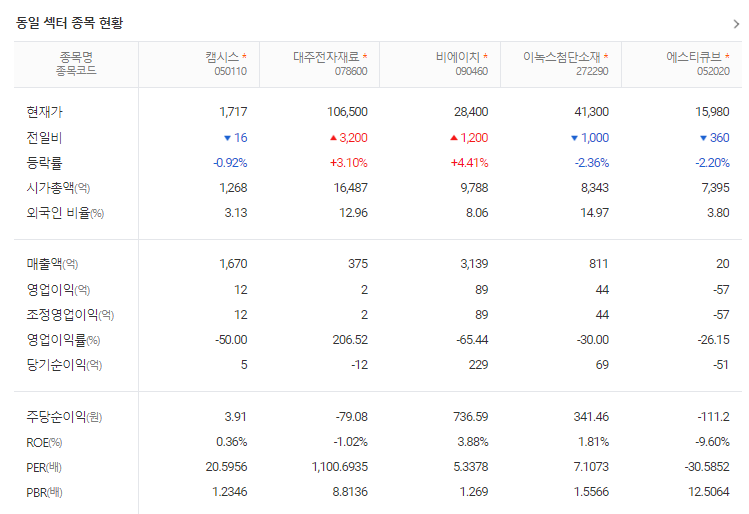Click the 현재가 row label

[x=44, y=112]
